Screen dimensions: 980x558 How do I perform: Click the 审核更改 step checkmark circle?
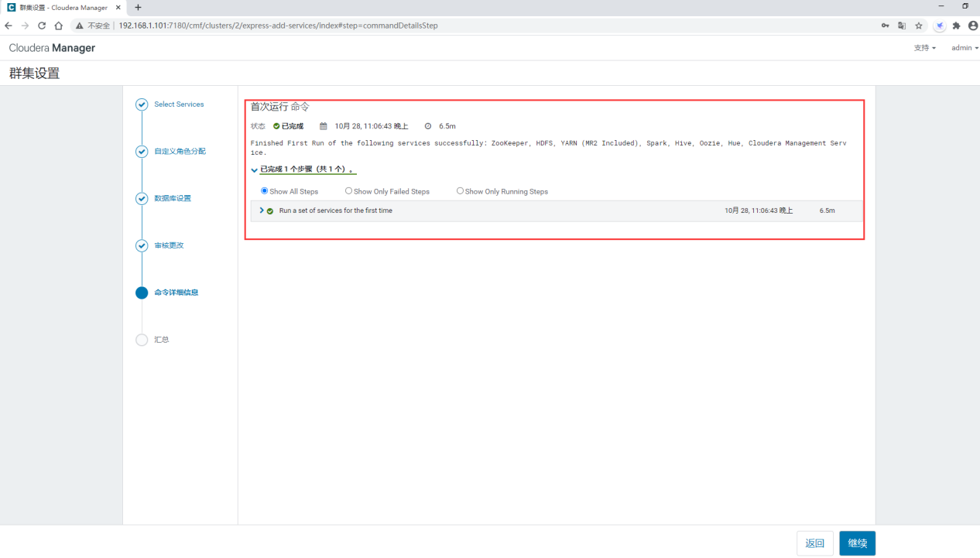point(142,246)
